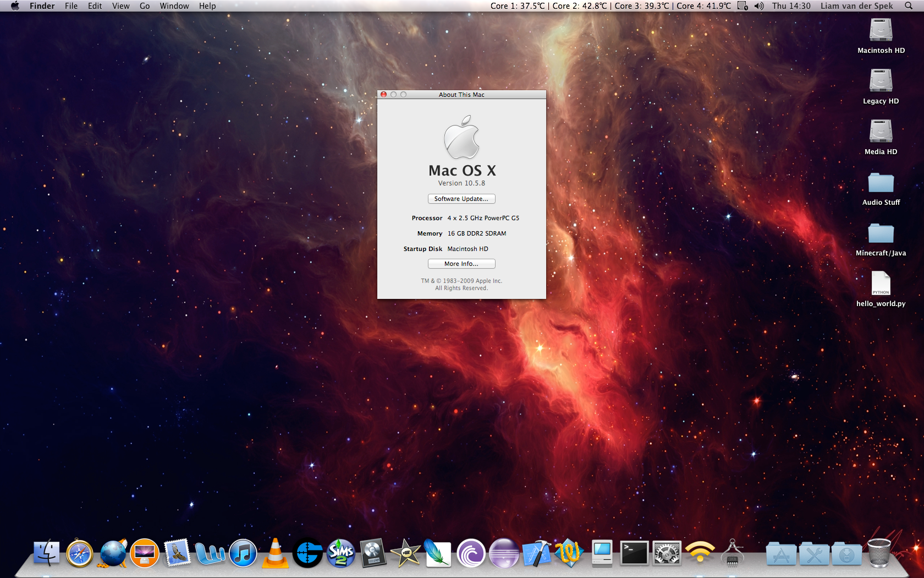Click the Version 10.5.8 text
924x578 pixels.
click(x=461, y=183)
